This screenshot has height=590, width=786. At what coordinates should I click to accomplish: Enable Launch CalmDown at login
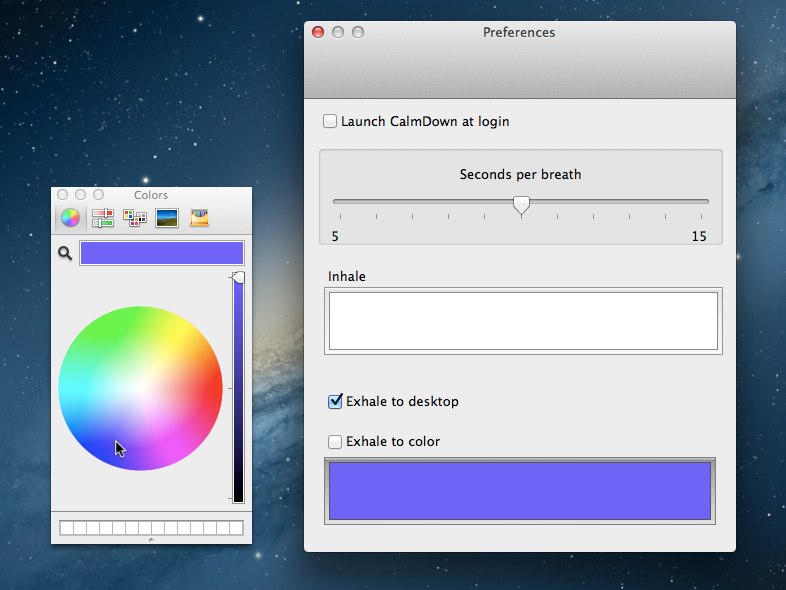330,121
